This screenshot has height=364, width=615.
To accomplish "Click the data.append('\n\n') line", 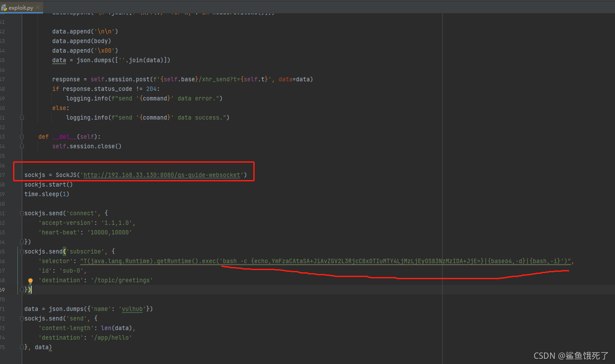I will tap(85, 31).
